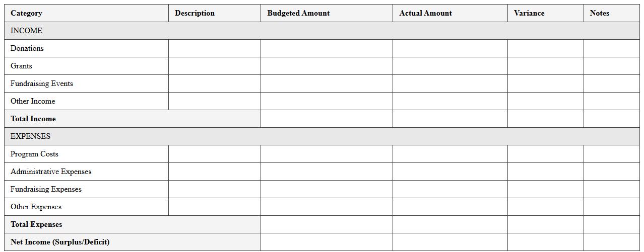Select the Variance cell for Other Income
This screenshot has height=252, width=644.
545,101
